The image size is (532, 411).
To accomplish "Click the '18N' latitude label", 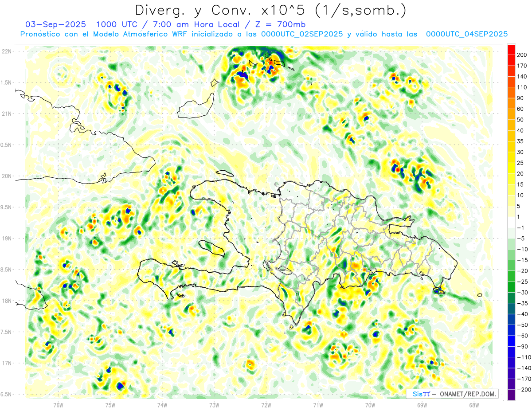I will [7, 301].
